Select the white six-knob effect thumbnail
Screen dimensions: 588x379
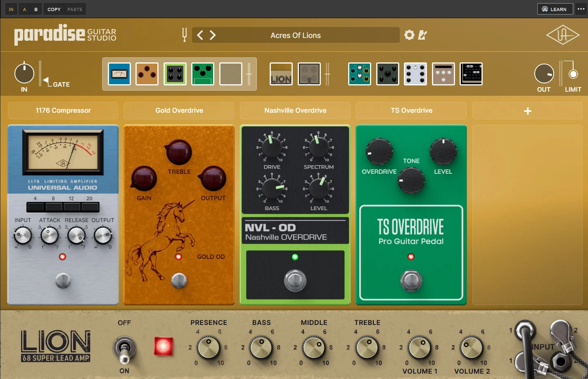point(415,74)
